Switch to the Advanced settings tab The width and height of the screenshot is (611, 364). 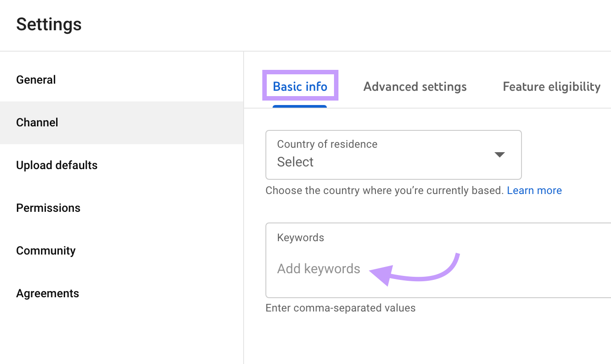point(414,87)
